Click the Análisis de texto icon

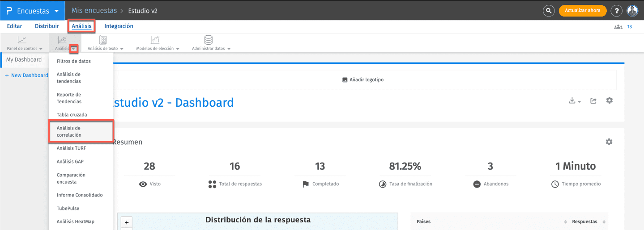[103, 40]
